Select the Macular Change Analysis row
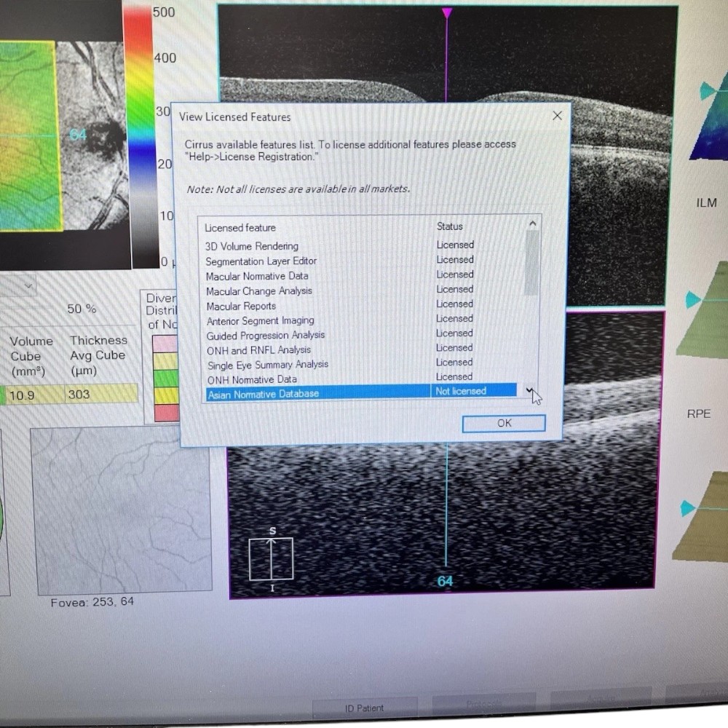Screen dimensions: 728x728 click(361, 290)
